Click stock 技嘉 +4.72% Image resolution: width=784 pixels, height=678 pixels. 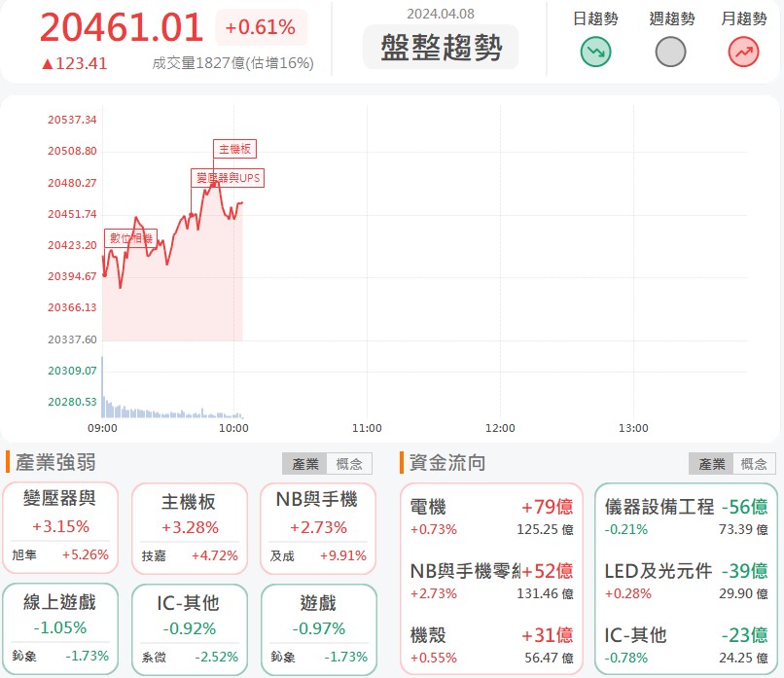[190, 556]
